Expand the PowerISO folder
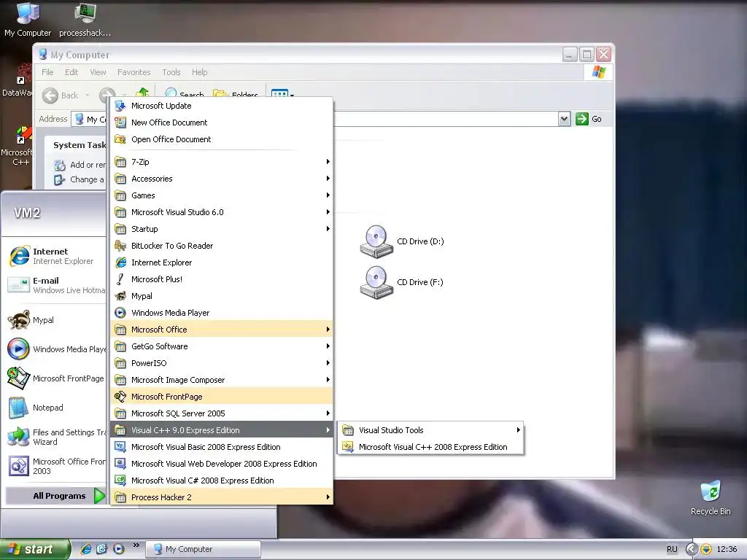 (222, 363)
